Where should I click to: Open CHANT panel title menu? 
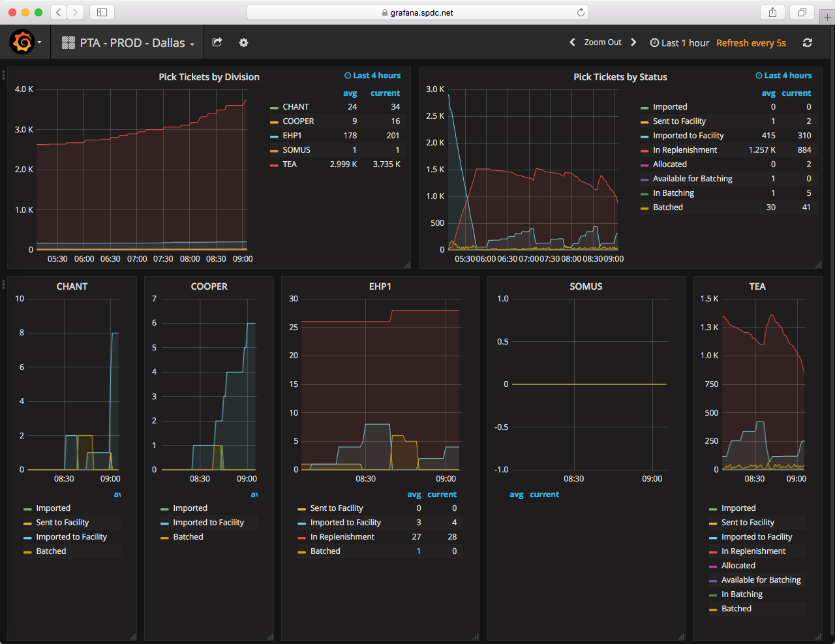(72, 286)
